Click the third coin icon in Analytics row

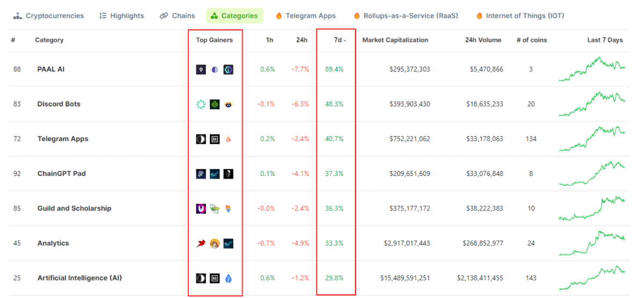[228, 243]
